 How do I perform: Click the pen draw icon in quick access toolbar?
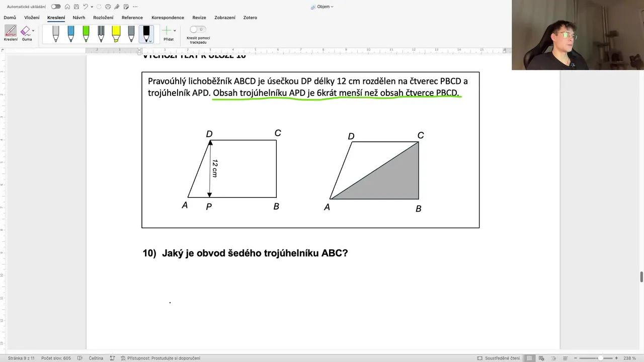117,7
